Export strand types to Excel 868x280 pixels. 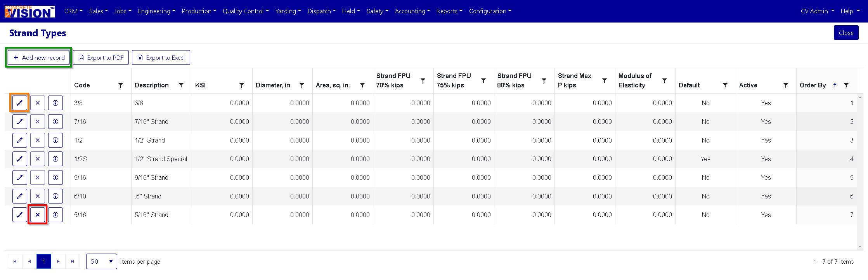pyautogui.click(x=161, y=57)
